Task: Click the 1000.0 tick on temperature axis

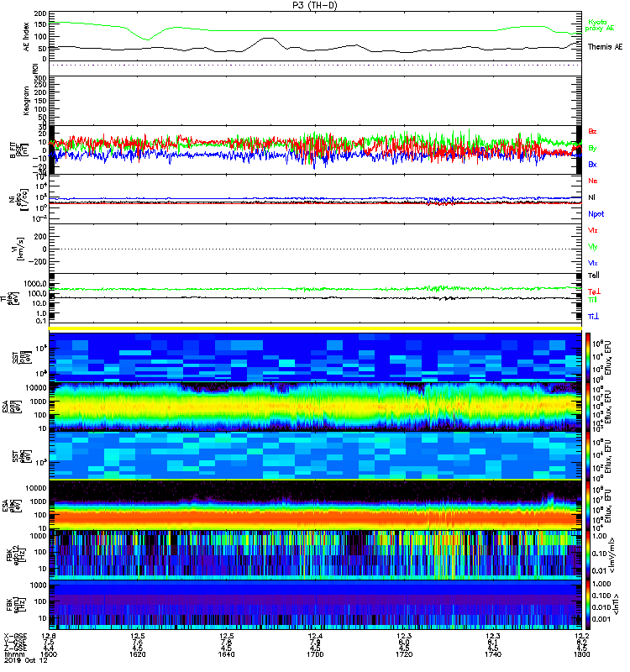Action: (35, 284)
